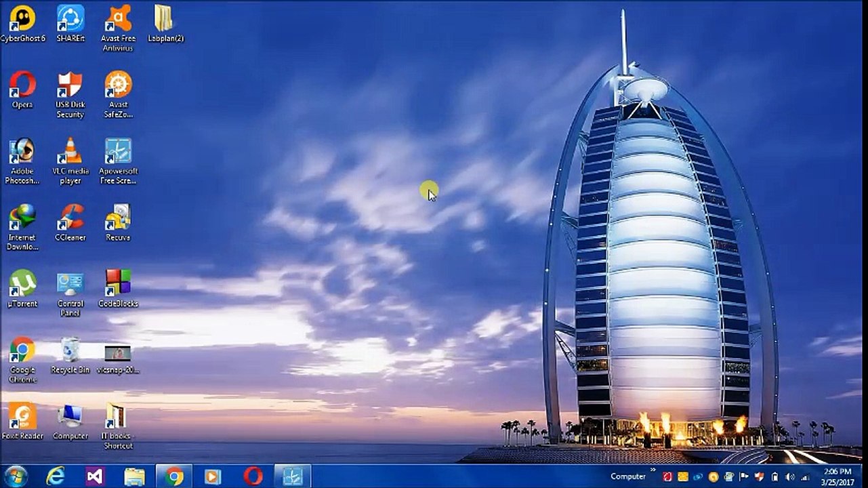Viewport: 868px width, 488px height.
Task: Open Windows Explorer from the taskbar
Action: point(134,476)
